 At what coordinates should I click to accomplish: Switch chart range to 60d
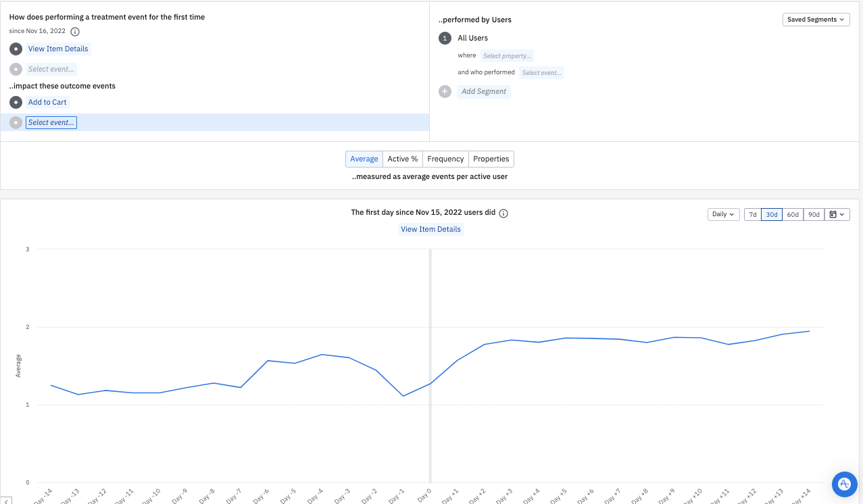[x=793, y=214]
